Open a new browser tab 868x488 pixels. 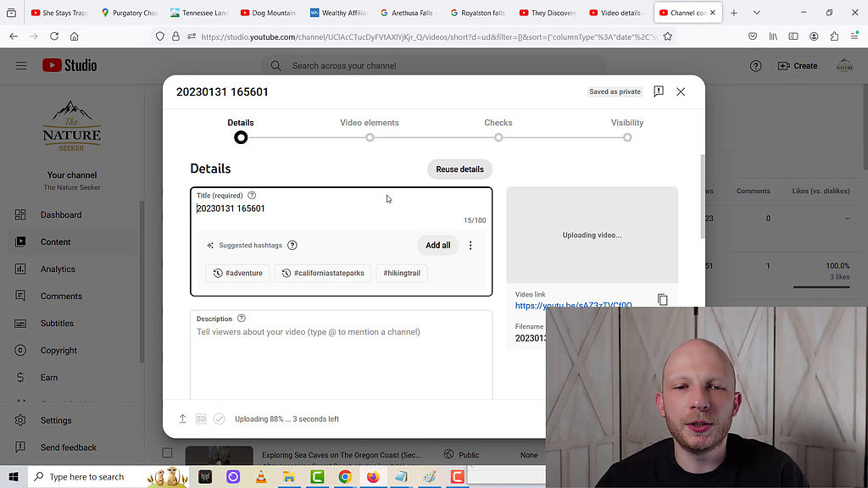pyautogui.click(x=734, y=13)
